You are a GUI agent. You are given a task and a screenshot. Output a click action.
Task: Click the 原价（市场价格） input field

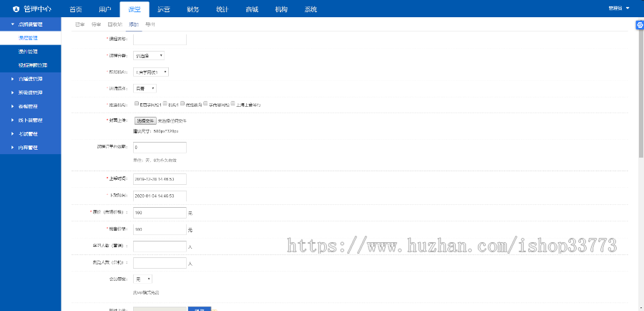click(160, 213)
